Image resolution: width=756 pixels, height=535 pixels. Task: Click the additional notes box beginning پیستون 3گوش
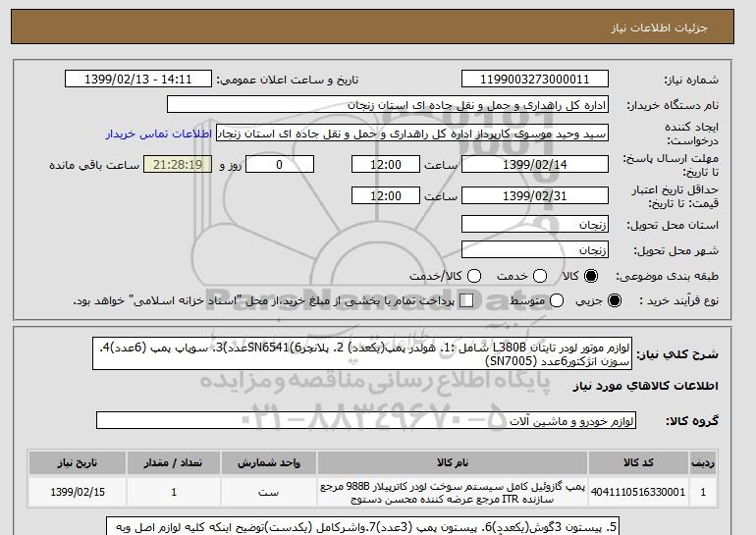tap(362, 527)
